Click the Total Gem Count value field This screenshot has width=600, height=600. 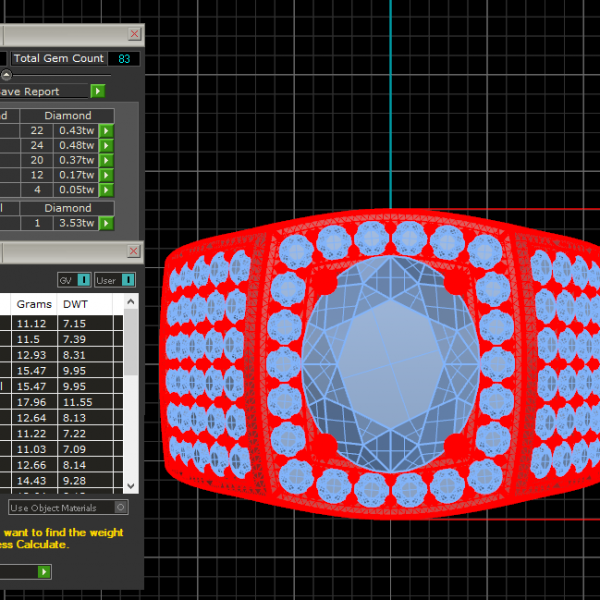(x=123, y=59)
